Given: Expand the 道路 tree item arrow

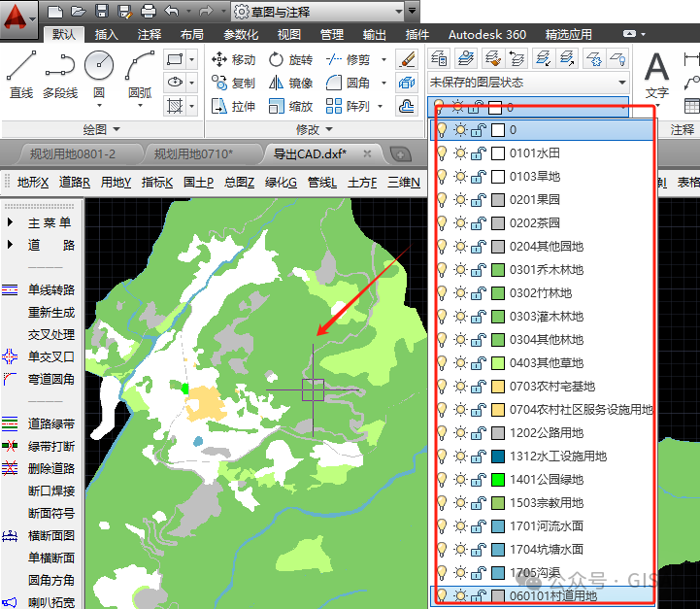Looking at the screenshot, I should pyautogui.click(x=11, y=245).
